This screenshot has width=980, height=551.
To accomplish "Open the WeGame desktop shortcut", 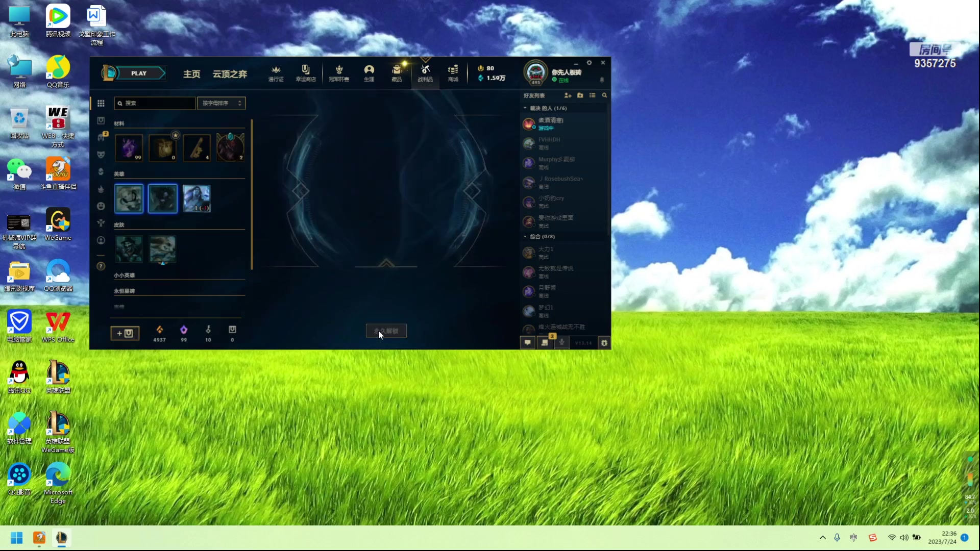I will point(58,224).
